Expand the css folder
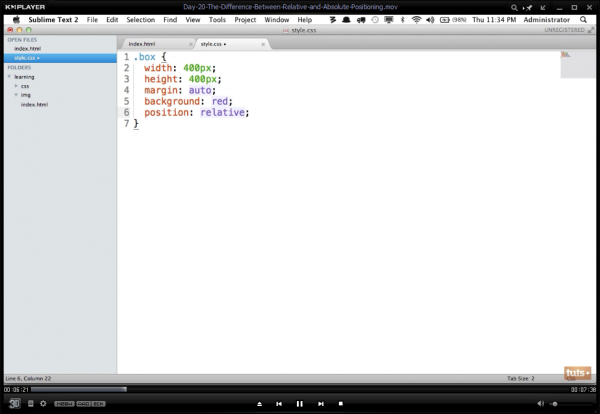The height and width of the screenshot is (414, 600). click(x=16, y=86)
